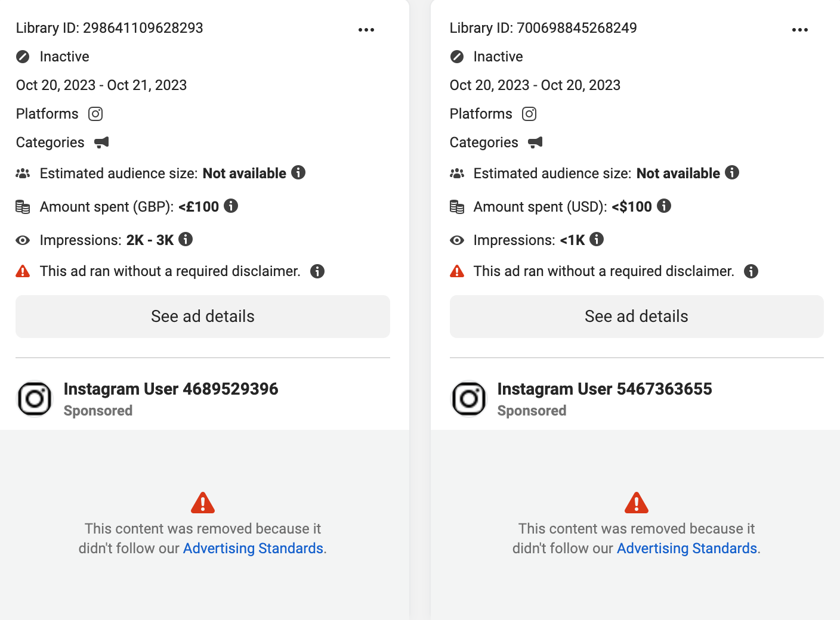Image resolution: width=840 pixels, height=620 pixels.
Task: Open the three-dot menu on ad 298641109628293
Action: pyautogui.click(x=366, y=30)
